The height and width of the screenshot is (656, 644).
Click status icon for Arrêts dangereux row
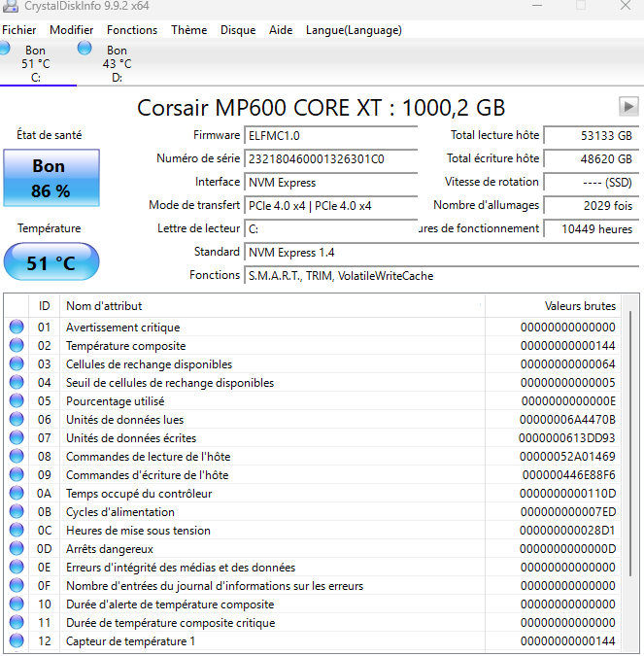click(x=17, y=548)
